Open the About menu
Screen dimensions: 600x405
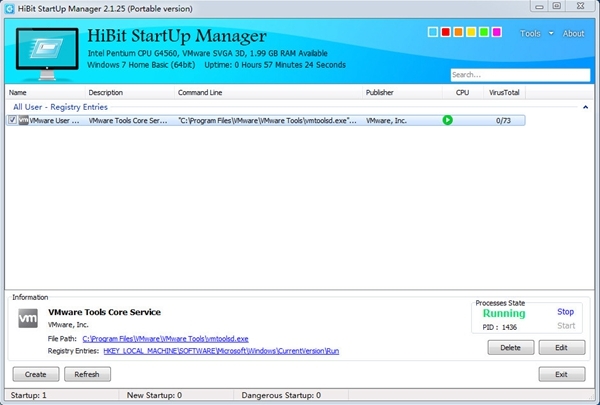click(573, 34)
